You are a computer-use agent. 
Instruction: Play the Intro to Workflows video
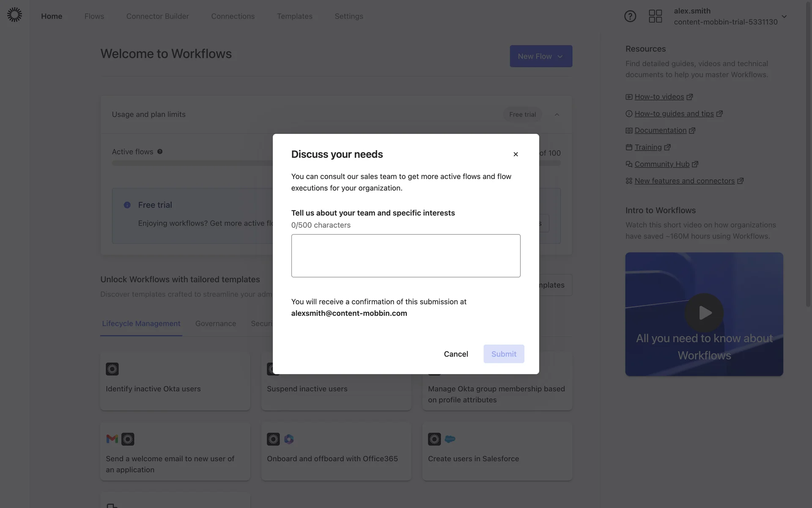[704, 313]
